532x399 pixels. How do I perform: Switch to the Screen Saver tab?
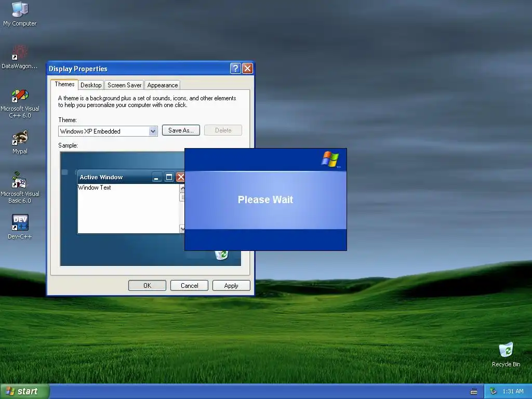pos(124,85)
